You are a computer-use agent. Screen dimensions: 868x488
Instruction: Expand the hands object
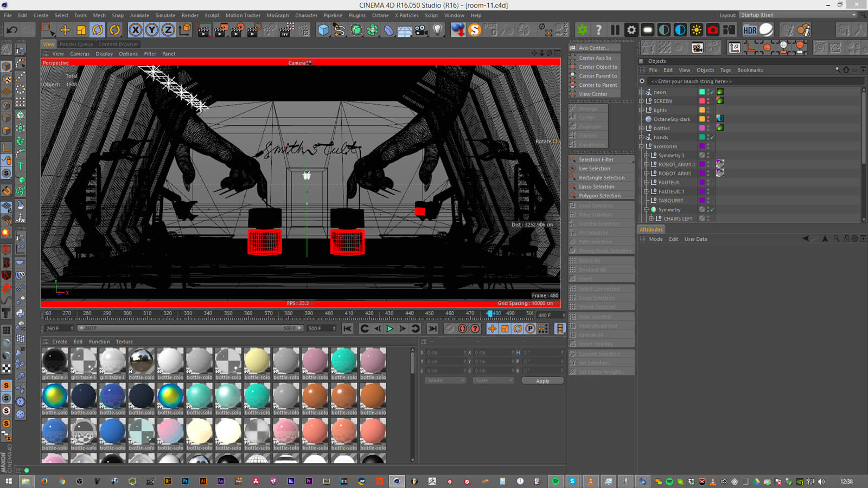tap(641, 137)
